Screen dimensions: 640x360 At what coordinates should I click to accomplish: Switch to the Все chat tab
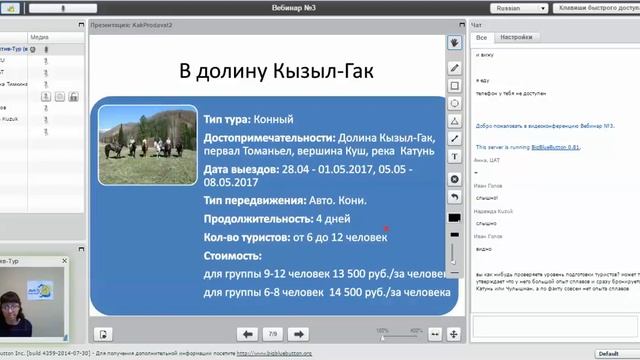482,37
